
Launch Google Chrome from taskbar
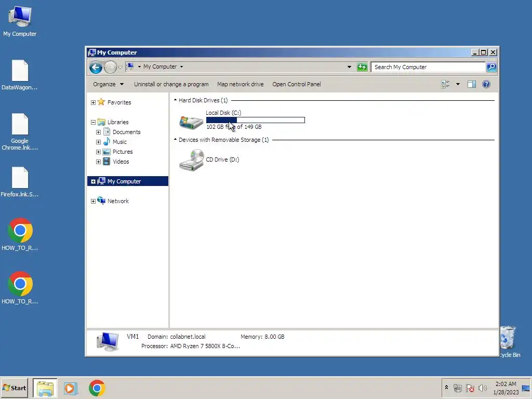click(97, 388)
